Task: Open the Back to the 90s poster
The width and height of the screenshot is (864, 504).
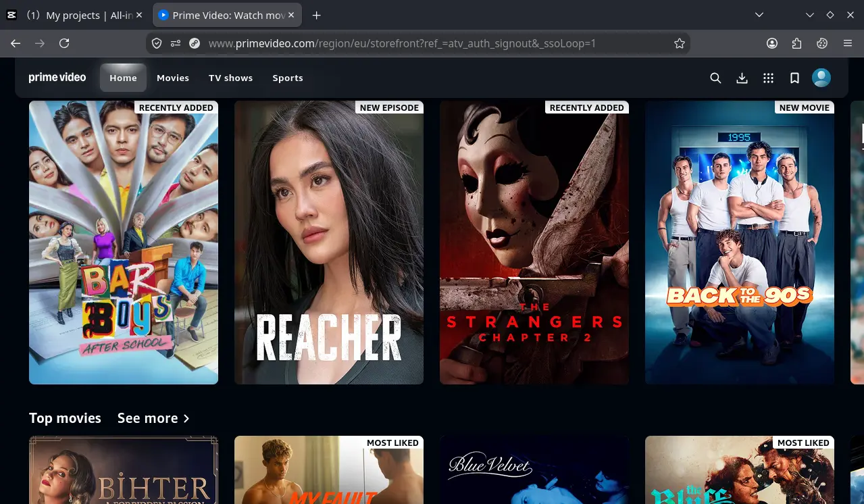Action: point(740,243)
